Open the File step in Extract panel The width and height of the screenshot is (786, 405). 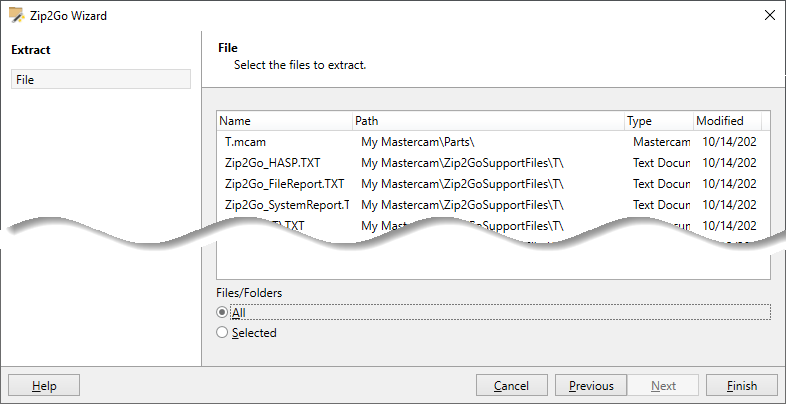point(101,80)
